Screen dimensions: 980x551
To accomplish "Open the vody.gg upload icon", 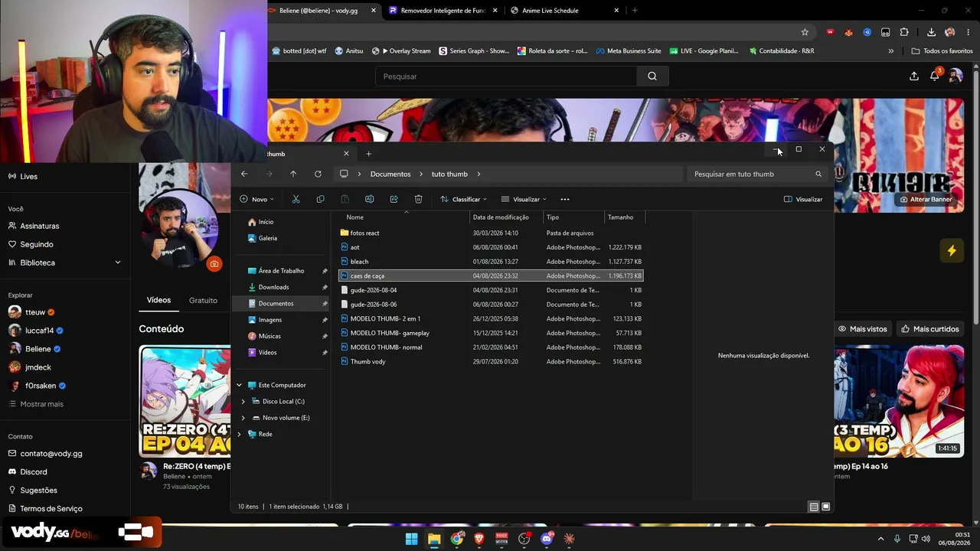I will click(914, 76).
